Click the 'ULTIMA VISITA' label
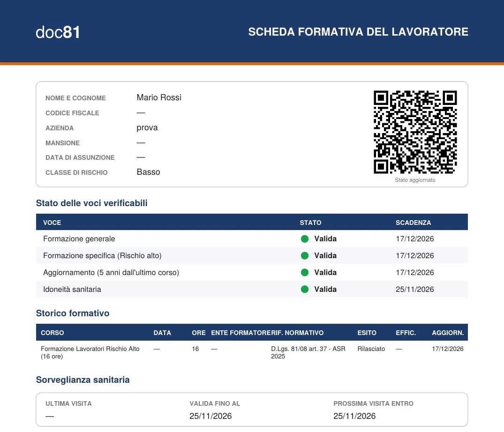504x432 pixels. click(68, 403)
